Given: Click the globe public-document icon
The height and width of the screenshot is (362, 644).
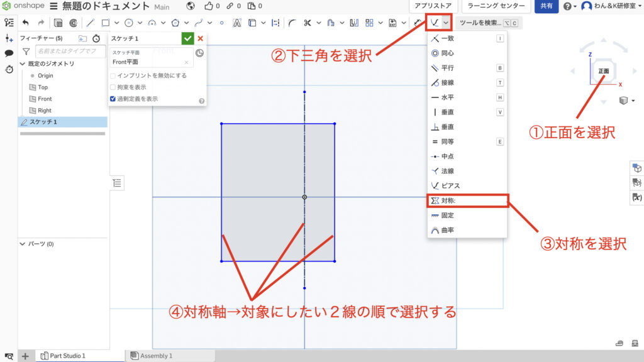Looking at the screenshot, I should [190, 6].
